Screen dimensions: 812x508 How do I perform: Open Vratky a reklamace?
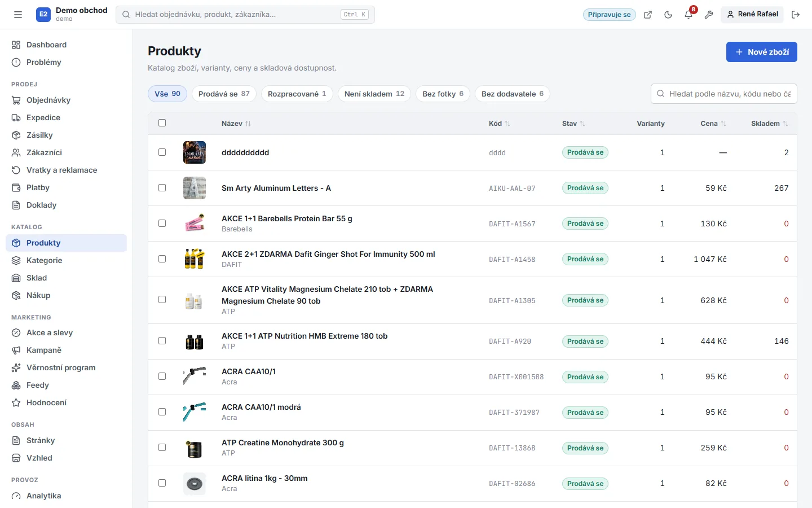[x=66, y=170]
